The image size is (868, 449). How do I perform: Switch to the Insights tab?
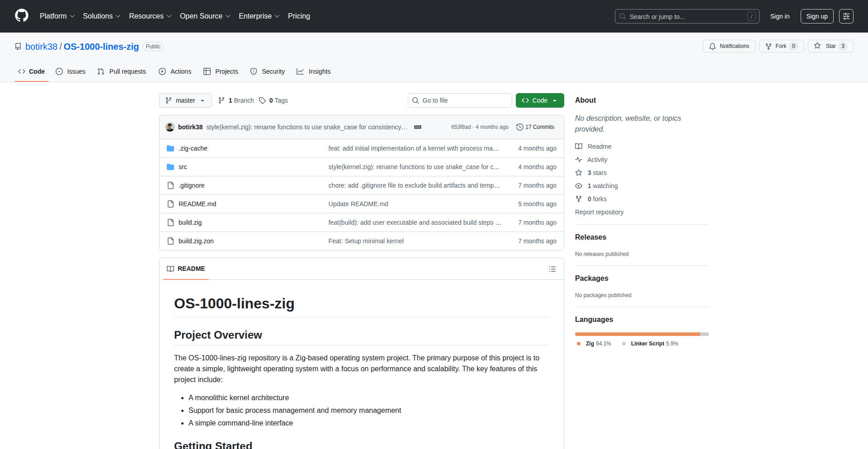pyautogui.click(x=314, y=71)
